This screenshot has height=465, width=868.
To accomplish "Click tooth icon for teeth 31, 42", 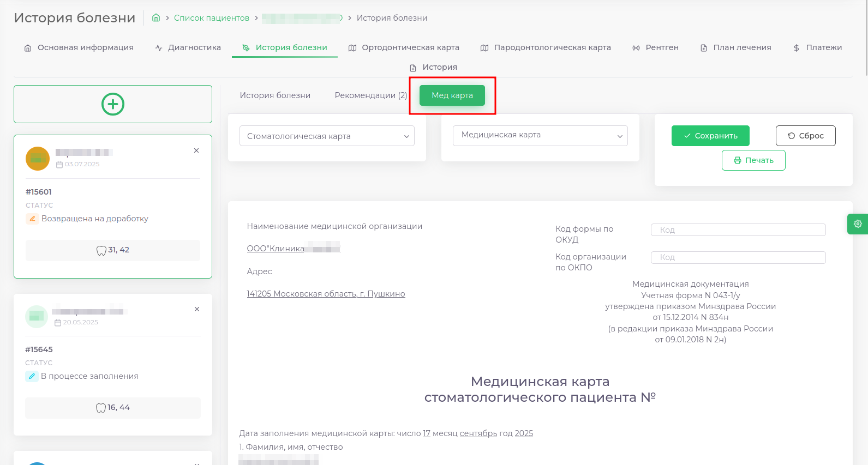I will [101, 250].
